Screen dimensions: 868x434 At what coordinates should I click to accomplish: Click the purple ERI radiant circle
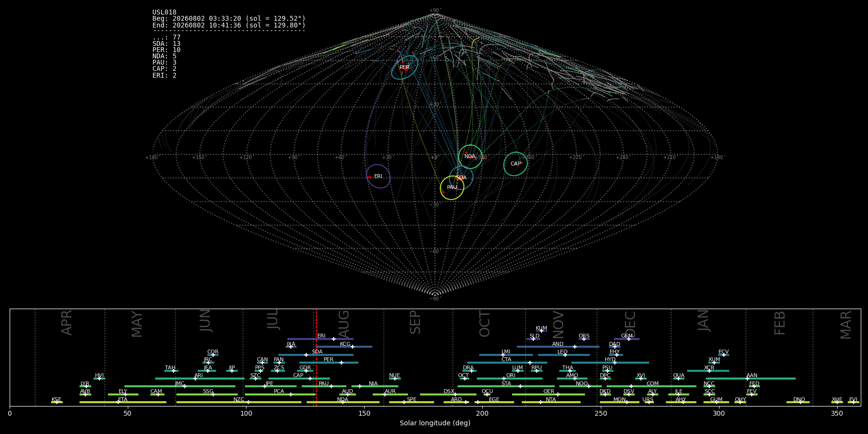pyautogui.click(x=378, y=176)
